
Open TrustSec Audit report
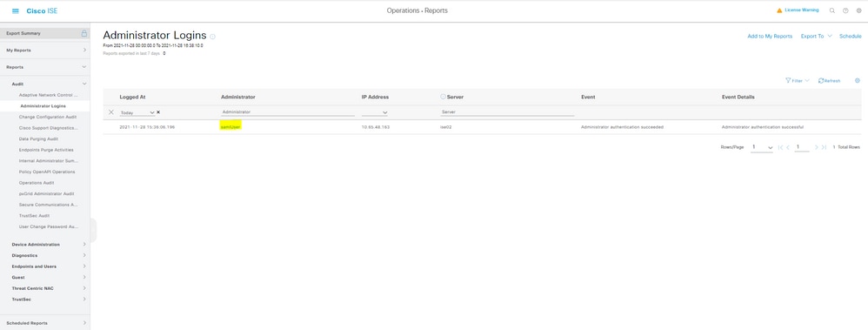34,216
